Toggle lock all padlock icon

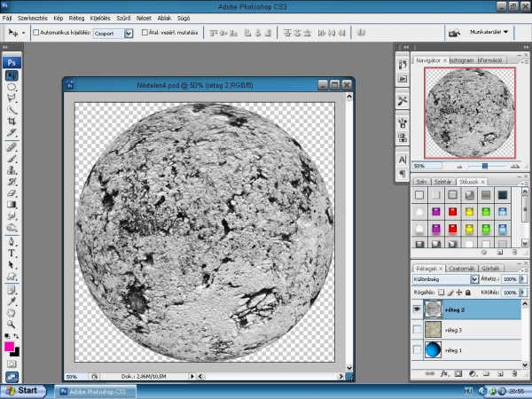tap(468, 293)
